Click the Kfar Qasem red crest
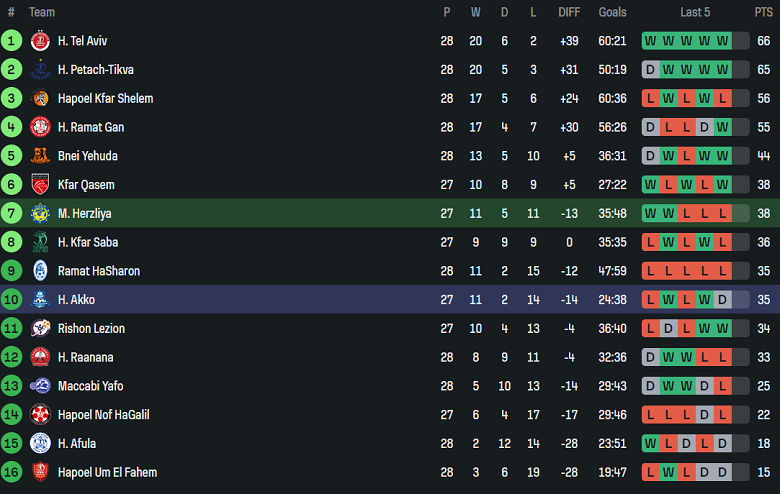Viewport: 780px width, 494px height. pyautogui.click(x=40, y=185)
